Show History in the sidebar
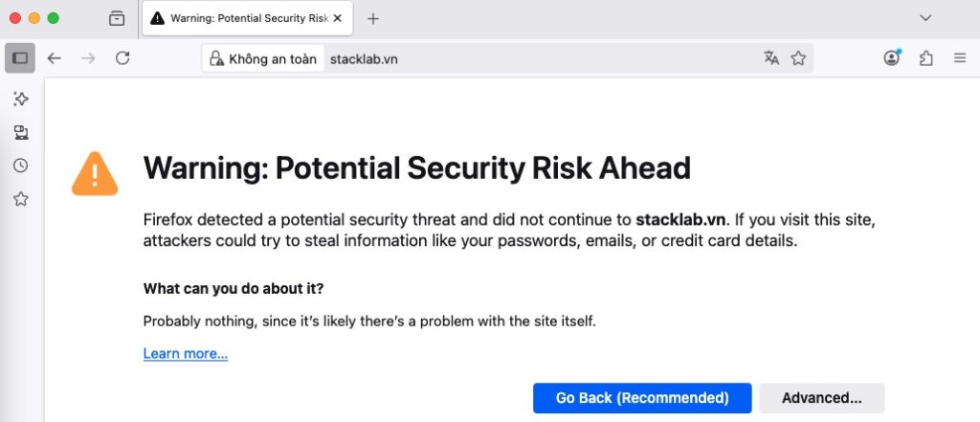This screenshot has width=980, height=422. 21,166
